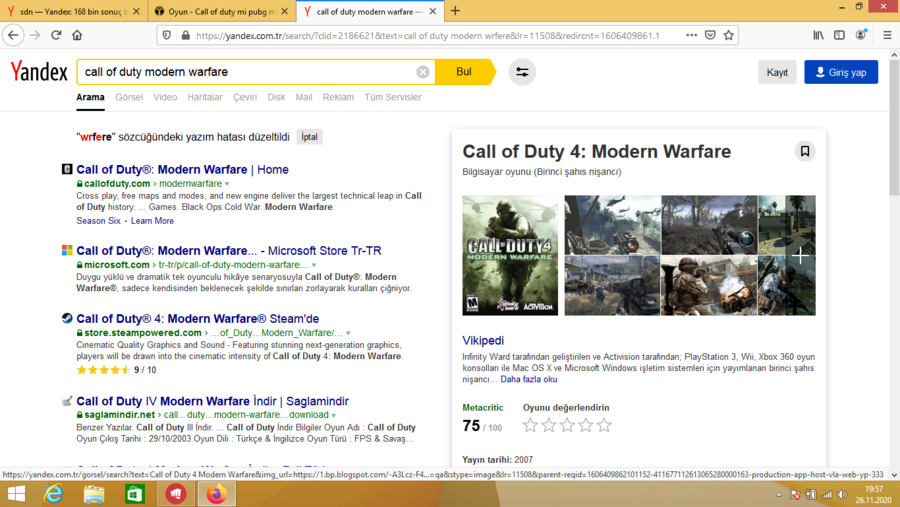
Task: Go back with the browser back arrow
Action: coord(13,35)
